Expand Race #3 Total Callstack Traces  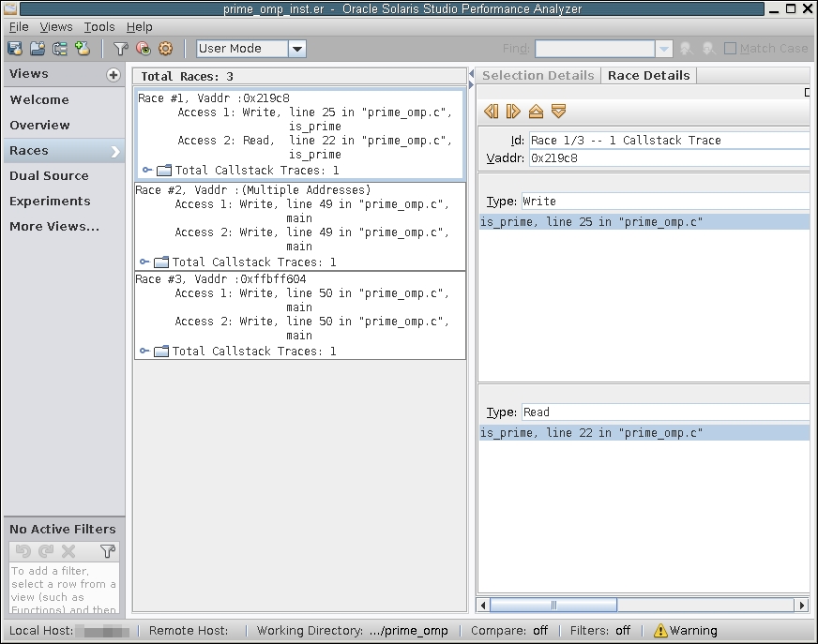(x=144, y=351)
